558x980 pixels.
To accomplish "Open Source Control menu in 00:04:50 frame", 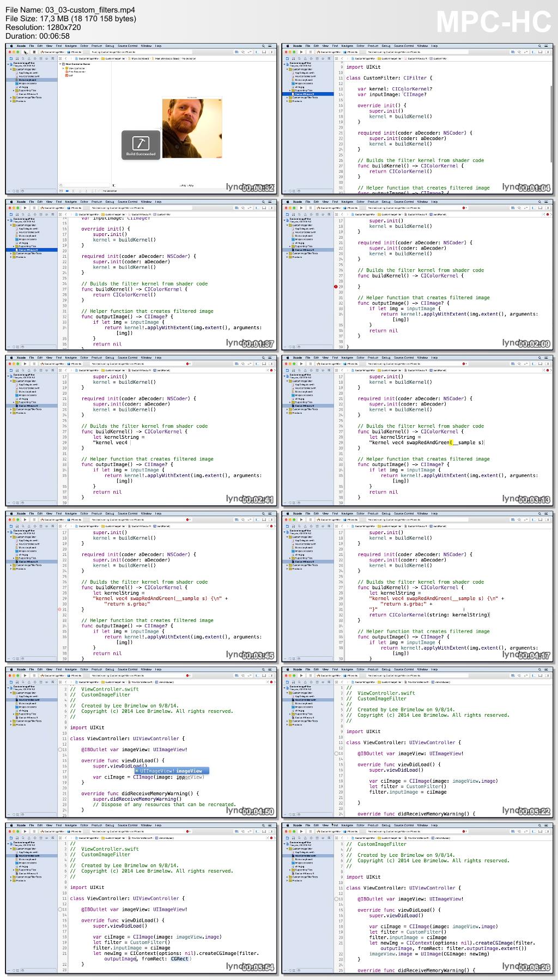I will pyautogui.click(x=128, y=669).
